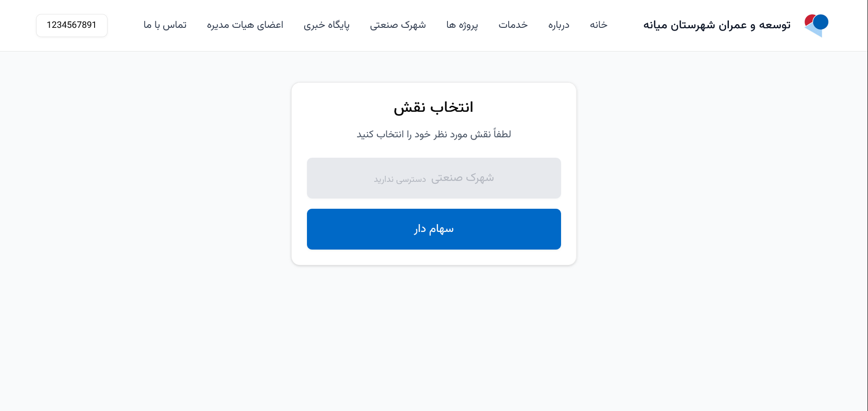Viewport: 868px width, 411px height.
Task: Click the greyed-out شهرک صنعتی role option
Action: [x=434, y=178]
